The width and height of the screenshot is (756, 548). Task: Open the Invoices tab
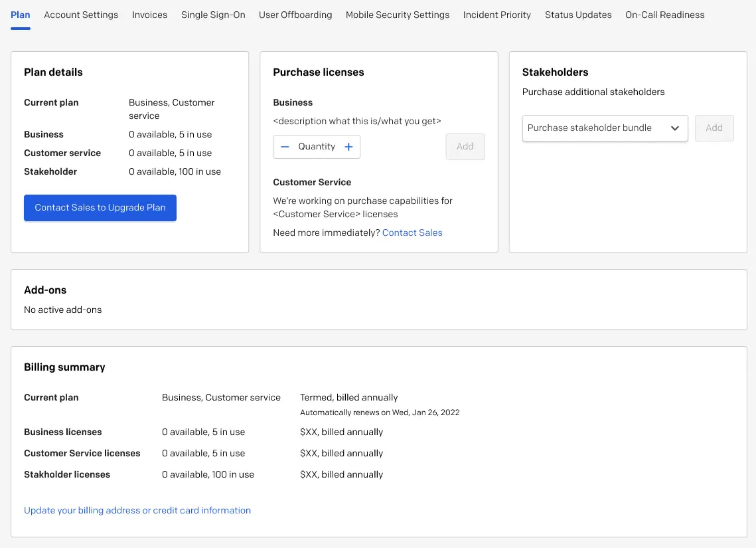click(x=149, y=15)
